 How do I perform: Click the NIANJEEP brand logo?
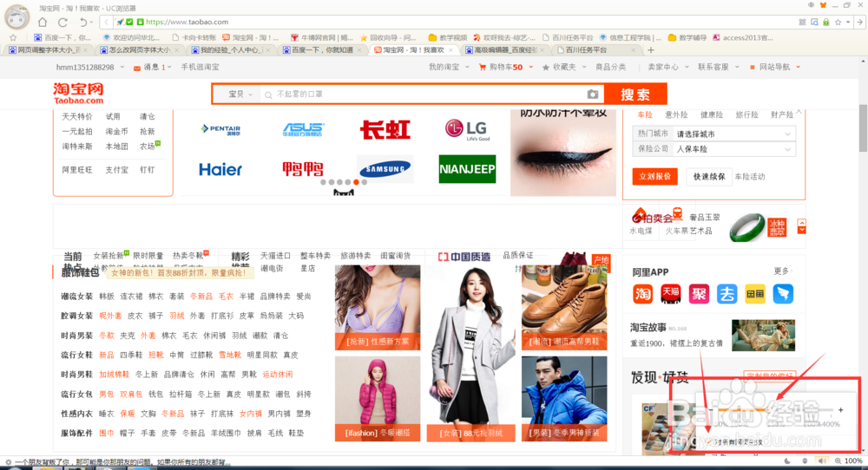[467, 169]
